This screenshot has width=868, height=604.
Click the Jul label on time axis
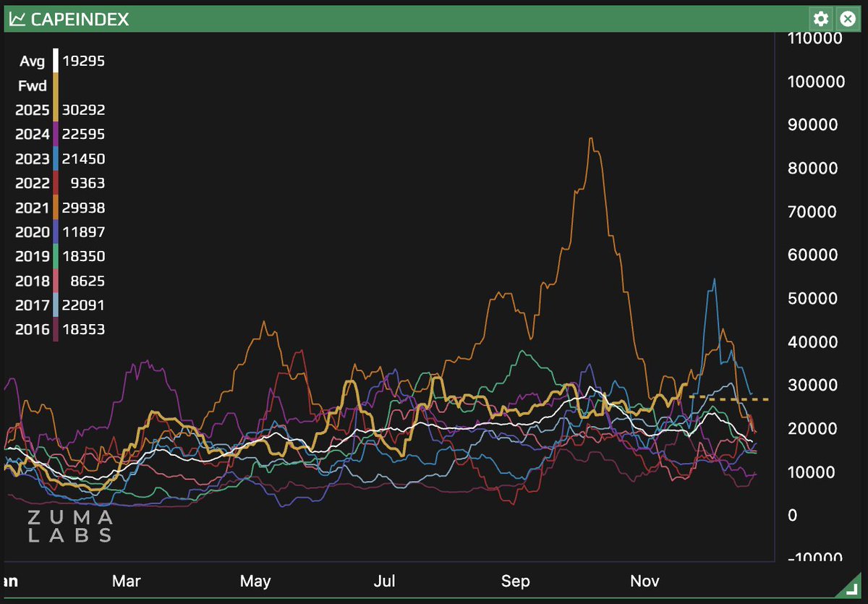tap(386, 581)
